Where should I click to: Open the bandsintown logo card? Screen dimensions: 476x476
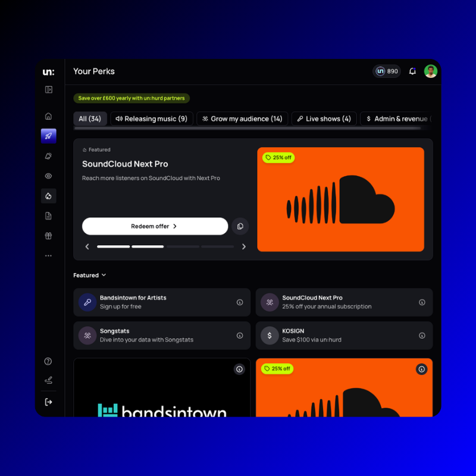pyautogui.click(x=162, y=388)
